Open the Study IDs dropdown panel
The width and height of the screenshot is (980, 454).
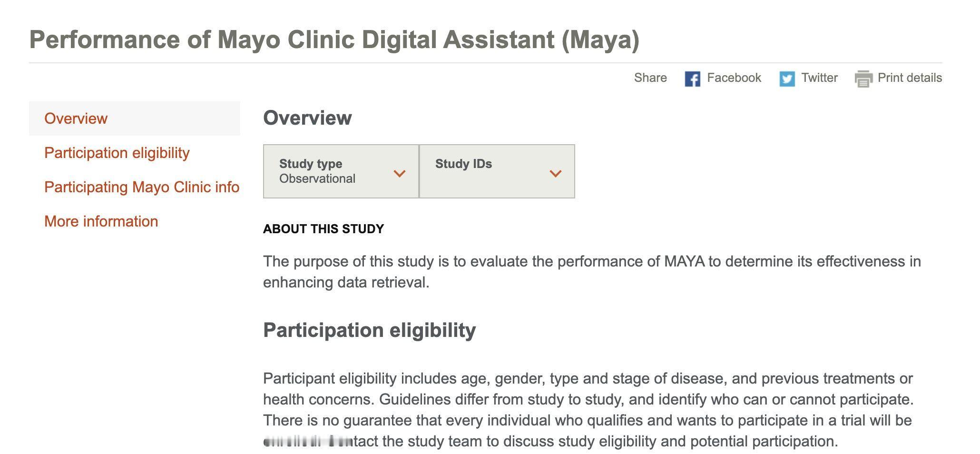497,171
